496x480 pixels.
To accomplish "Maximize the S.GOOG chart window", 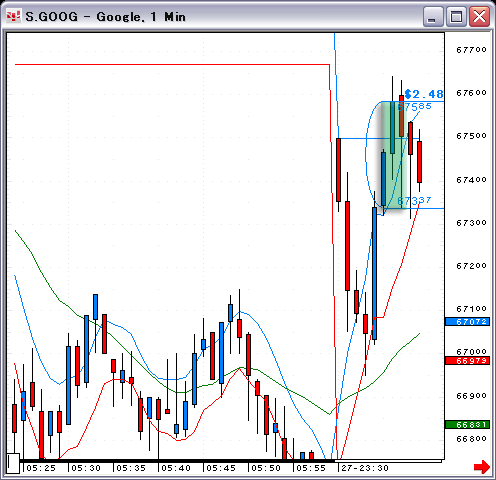I will (x=456, y=16).
